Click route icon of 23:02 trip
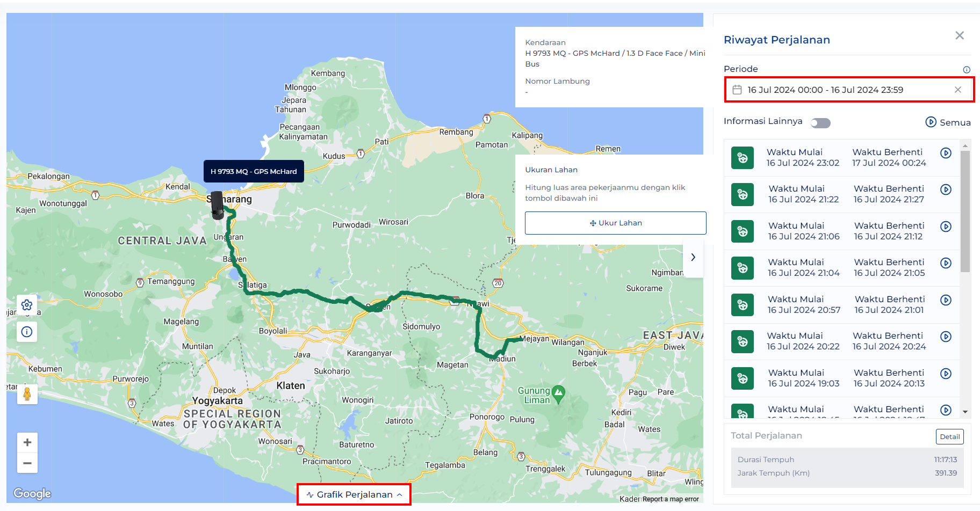Image resolution: width=980 pixels, height=511 pixels. [743, 158]
